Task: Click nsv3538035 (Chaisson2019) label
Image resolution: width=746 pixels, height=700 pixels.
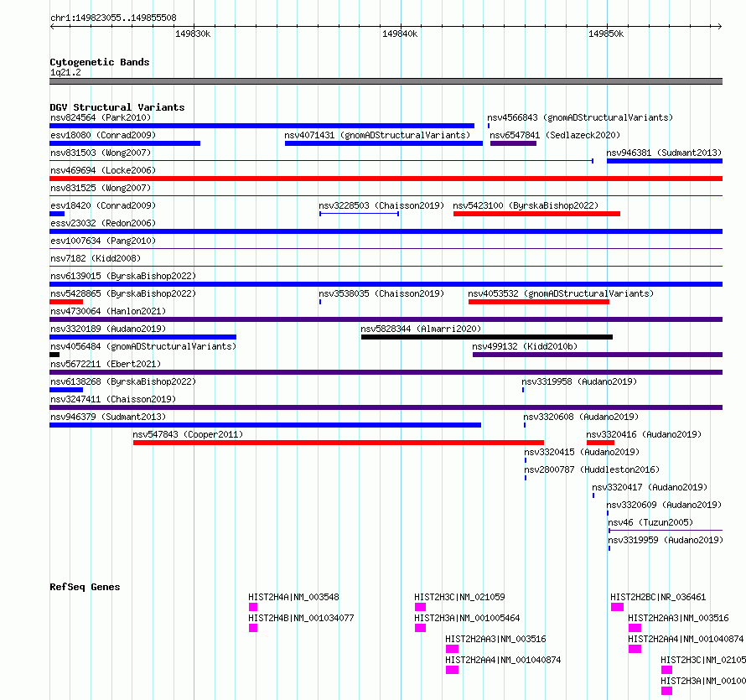Action: tap(381, 293)
